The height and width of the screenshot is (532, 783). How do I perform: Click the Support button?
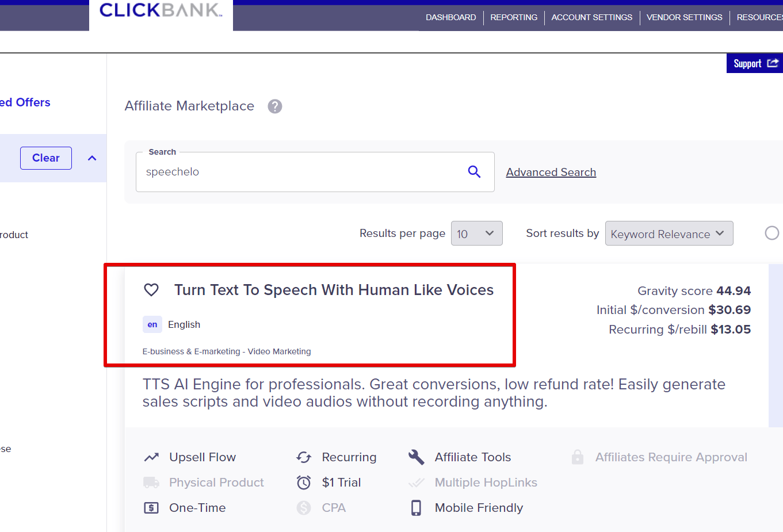(755, 63)
